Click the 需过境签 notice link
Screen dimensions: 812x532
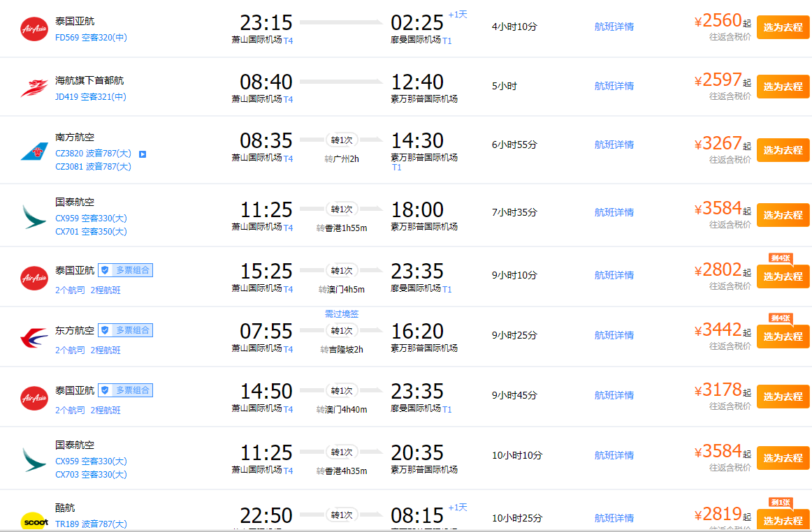pyautogui.click(x=342, y=314)
